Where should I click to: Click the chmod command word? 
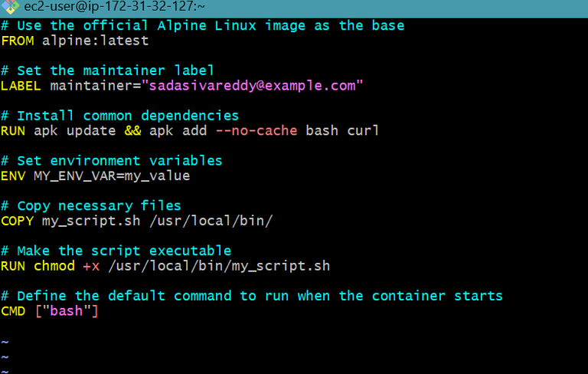point(54,266)
